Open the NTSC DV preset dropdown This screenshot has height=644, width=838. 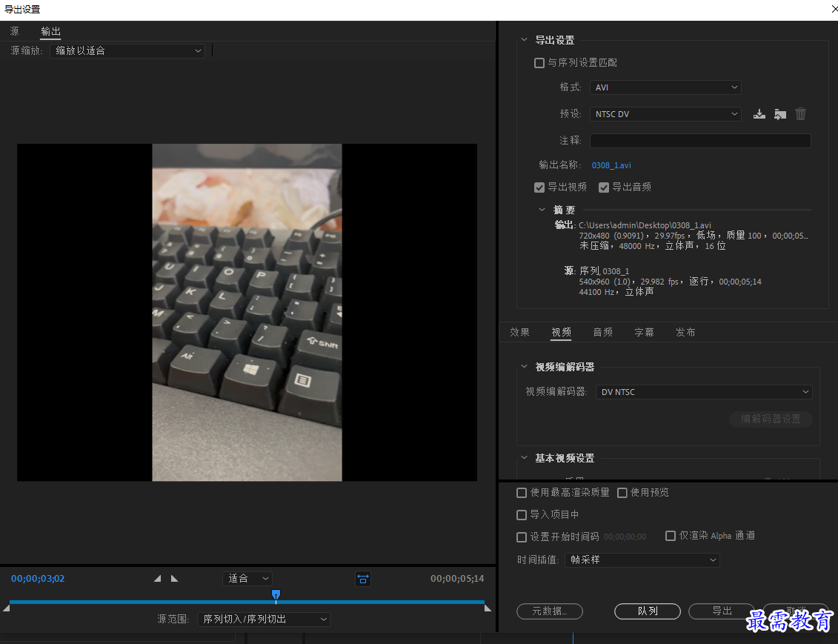click(x=665, y=114)
